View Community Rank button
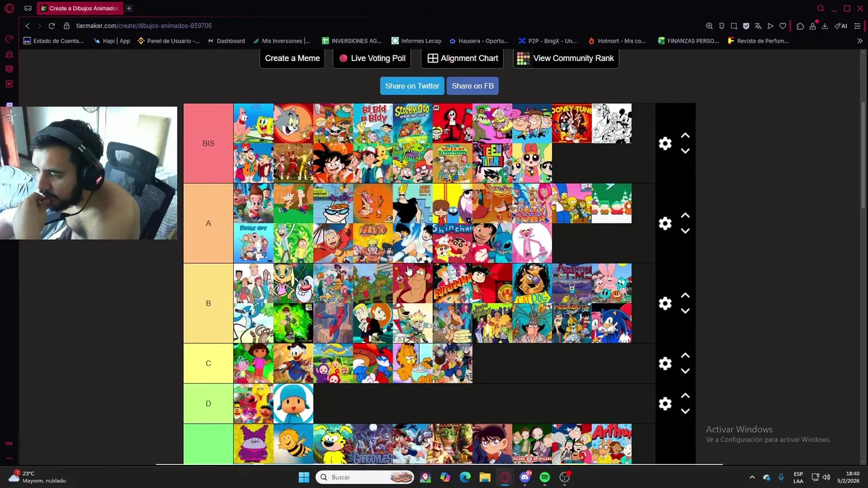The width and height of the screenshot is (868, 488). click(x=566, y=58)
